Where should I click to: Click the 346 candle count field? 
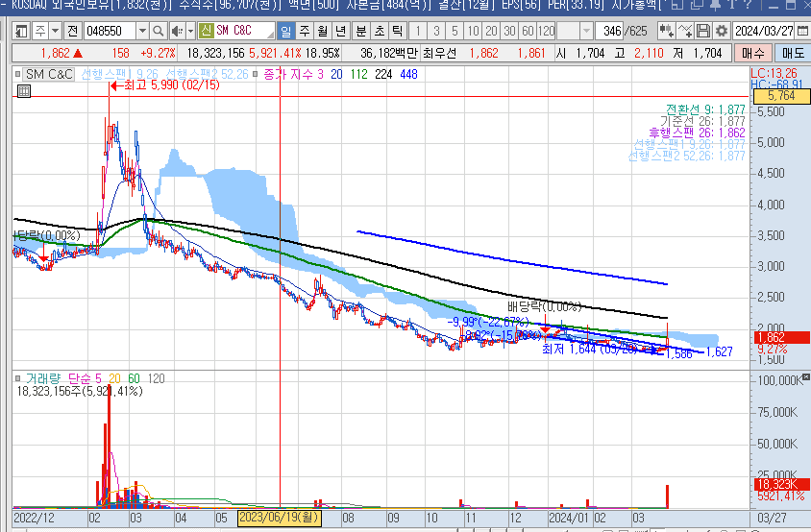pyautogui.click(x=610, y=31)
